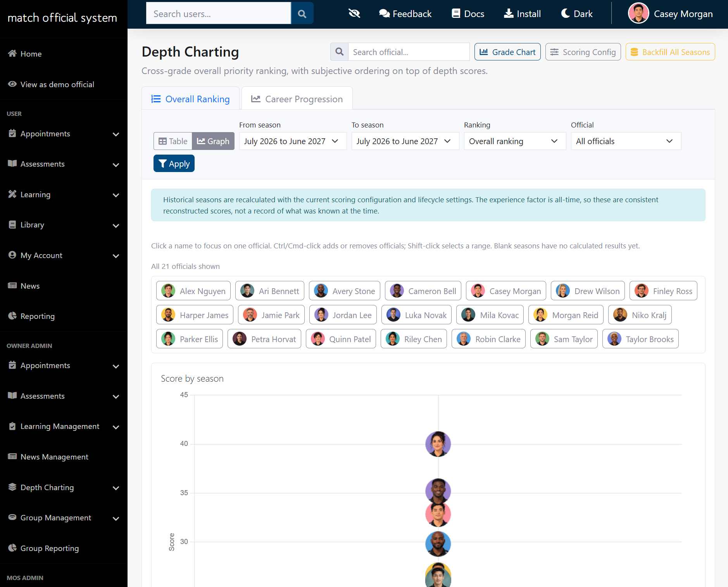Open the Docs page
Viewport: 728px width, 587px height.
468,14
